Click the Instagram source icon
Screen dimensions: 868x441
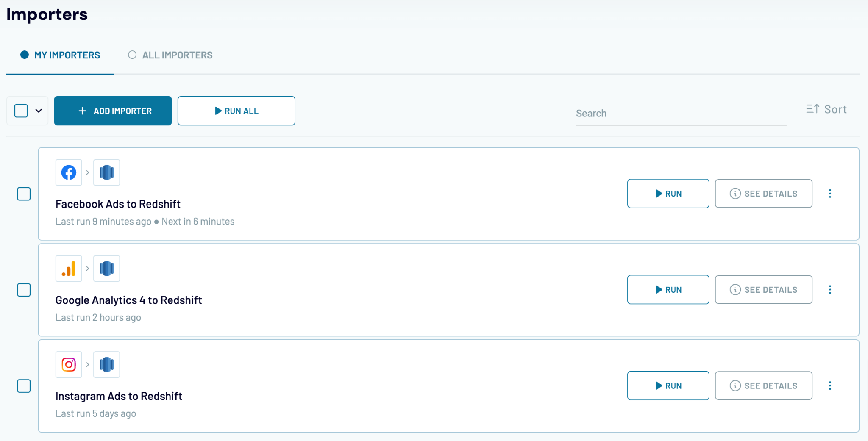pyautogui.click(x=68, y=364)
